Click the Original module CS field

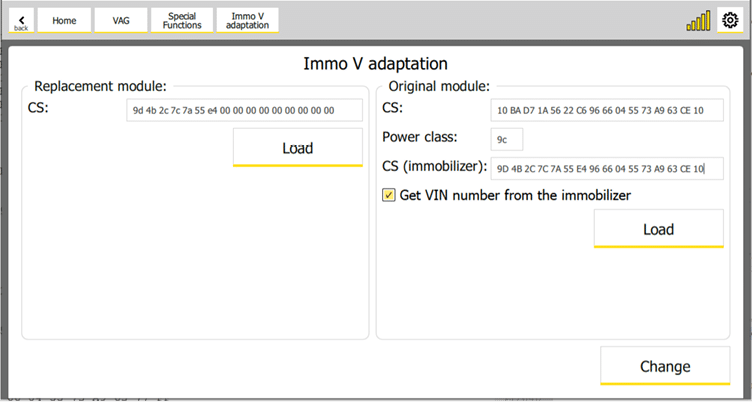[606, 110]
